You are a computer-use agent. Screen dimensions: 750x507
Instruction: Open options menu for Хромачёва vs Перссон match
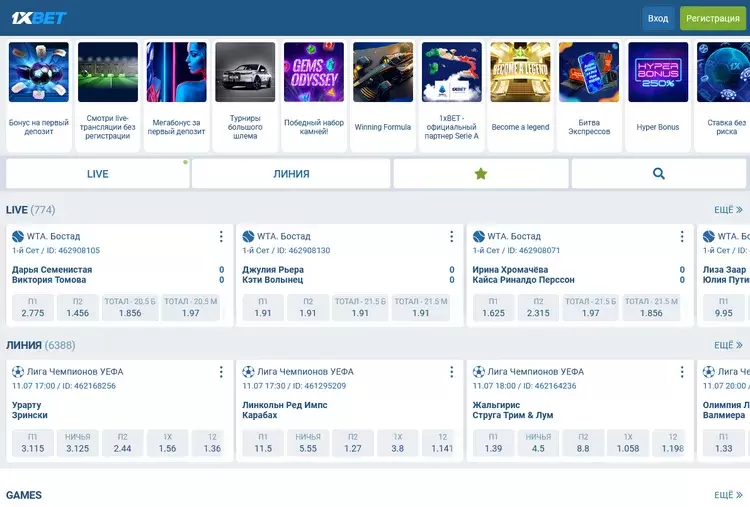click(682, 236)
